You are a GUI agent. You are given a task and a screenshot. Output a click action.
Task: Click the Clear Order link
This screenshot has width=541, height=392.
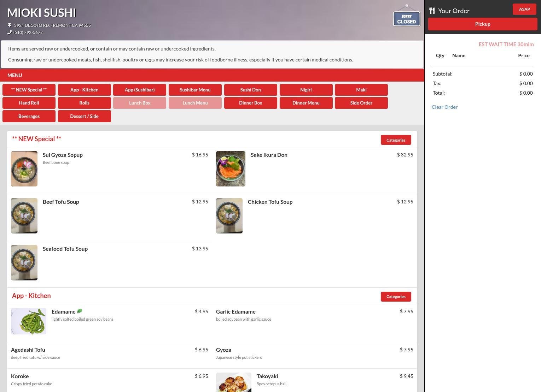pos(444,107)
